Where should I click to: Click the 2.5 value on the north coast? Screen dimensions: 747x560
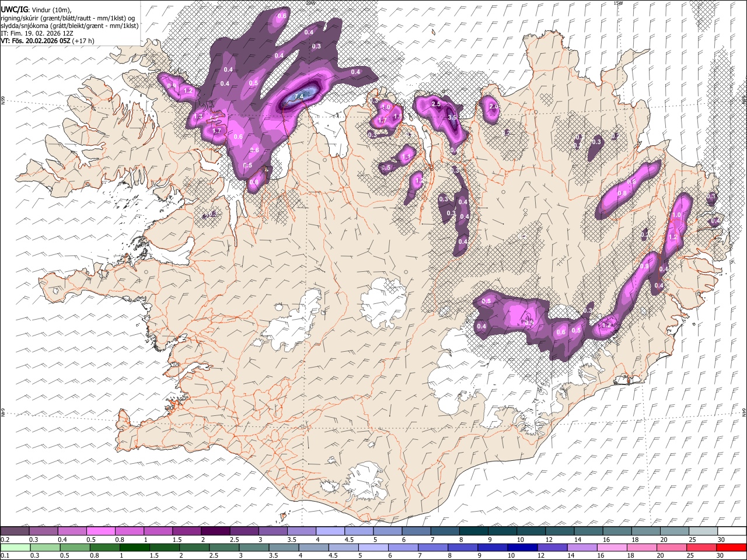[435, 104]
